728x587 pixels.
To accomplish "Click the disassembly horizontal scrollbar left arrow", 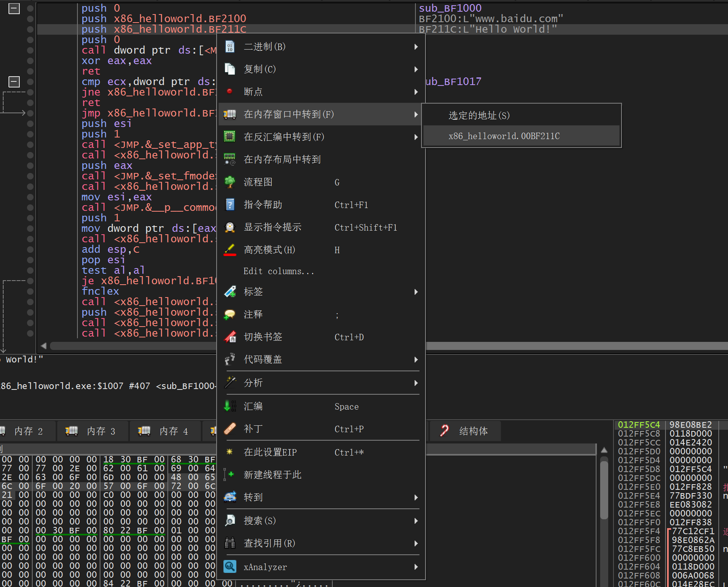I will (44, 346).
